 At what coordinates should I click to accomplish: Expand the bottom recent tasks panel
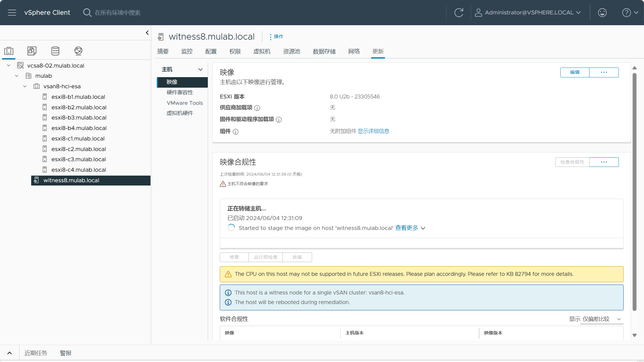click(10, 353)
